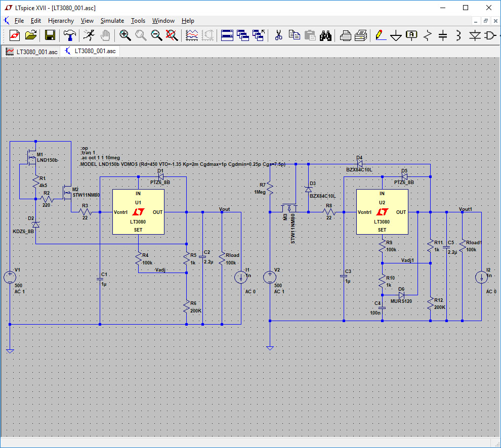Open the Simulate menu

[112, 21]
